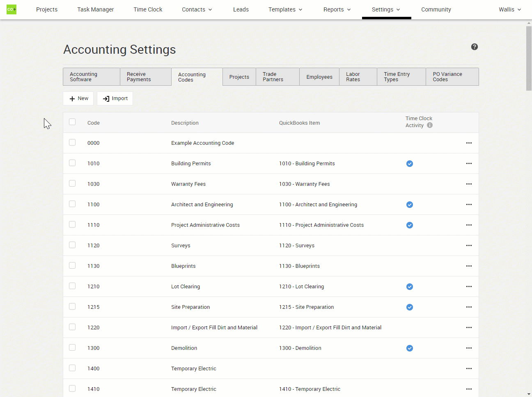532x397 pixels.
Task: Click the blue checkmark for Lot Clearing
Action: (x=409, y=287)
